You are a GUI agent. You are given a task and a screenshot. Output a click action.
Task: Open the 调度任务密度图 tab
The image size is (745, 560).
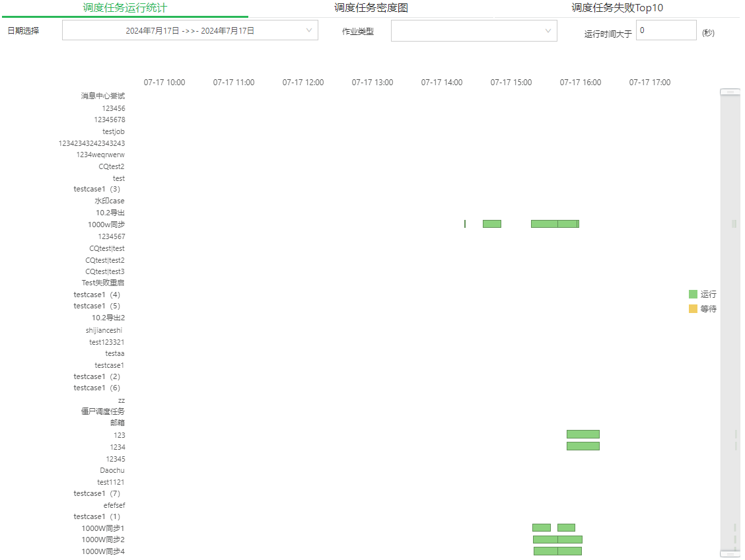pyautogui.click(x=371, y=8)
